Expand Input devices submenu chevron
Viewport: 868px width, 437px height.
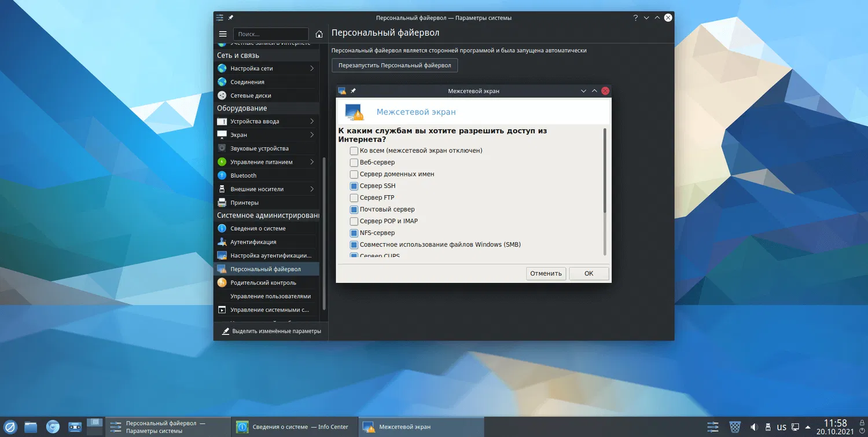click(x=312, y=122)
